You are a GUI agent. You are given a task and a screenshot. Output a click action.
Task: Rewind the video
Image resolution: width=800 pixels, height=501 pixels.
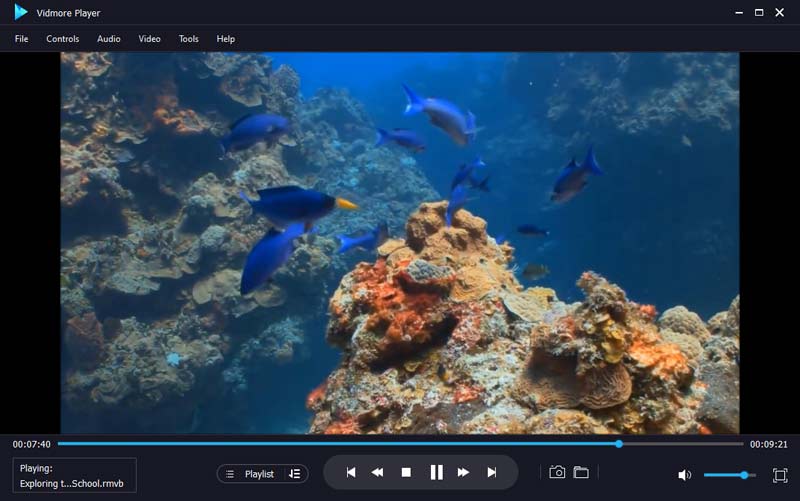coord(378,473)
